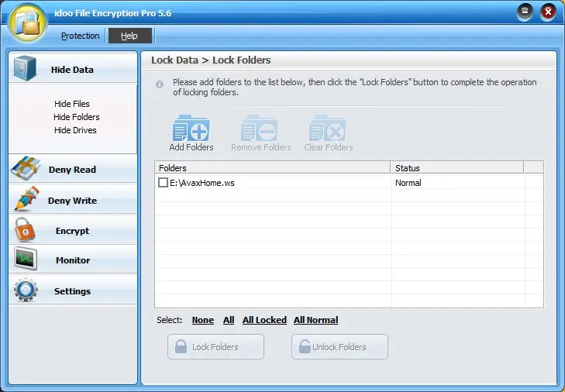Open the Protection menu

coord(81,36)
